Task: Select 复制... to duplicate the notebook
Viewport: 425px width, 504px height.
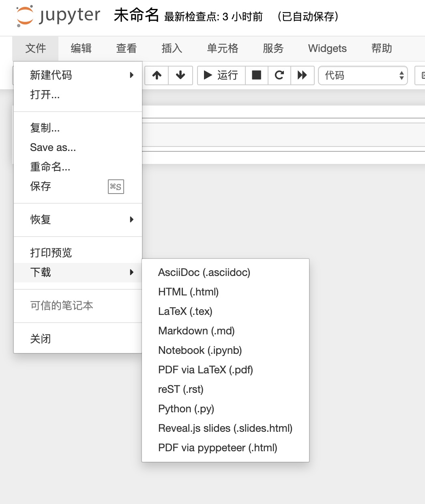Action: 78,128
